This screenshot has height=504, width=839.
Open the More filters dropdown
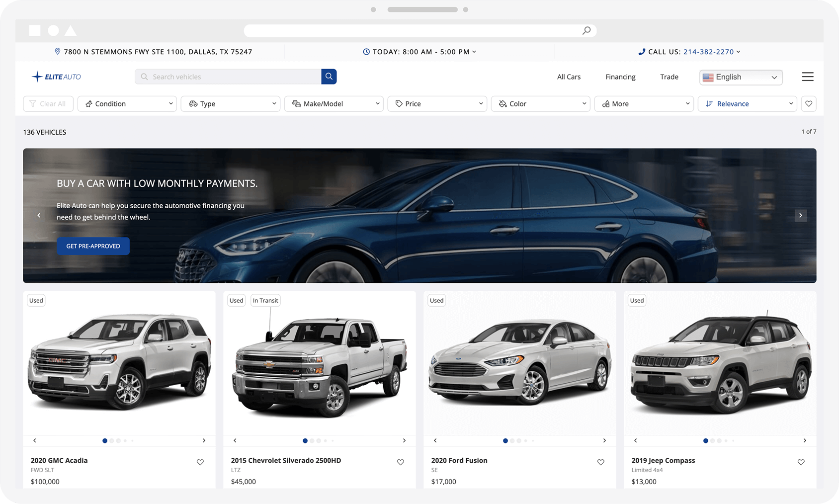644,104
